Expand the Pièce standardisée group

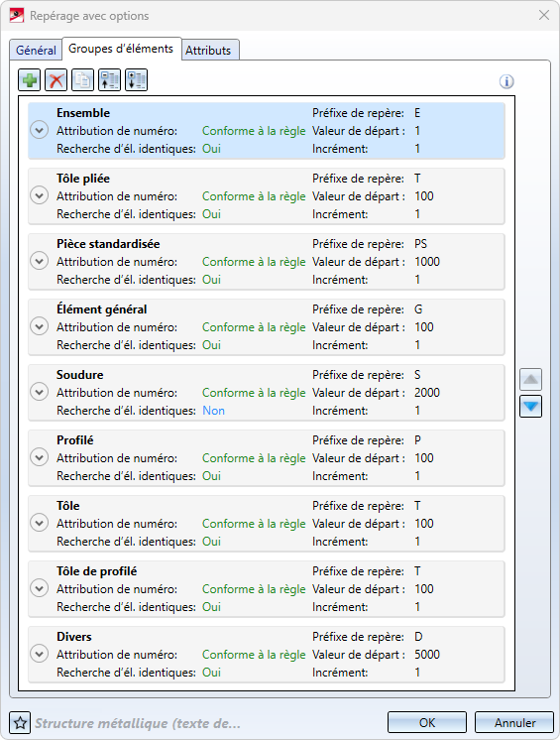[39, 261]
